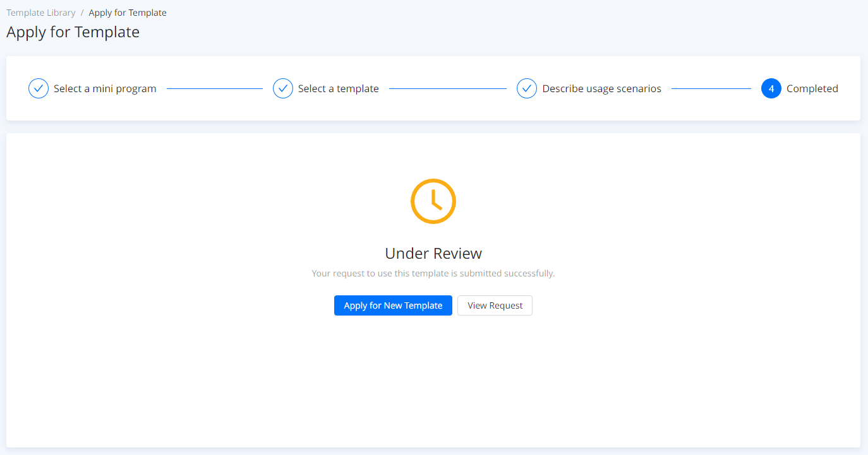Select the 'Select a template' step label
This screenshot has height=455, width=868.
pos(339,89)
